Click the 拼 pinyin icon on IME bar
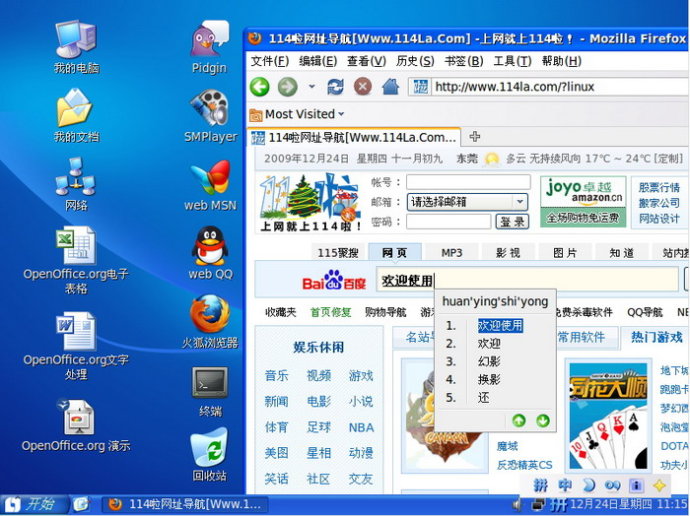Viewport: 690px width, 516px height. coord(541,485)
